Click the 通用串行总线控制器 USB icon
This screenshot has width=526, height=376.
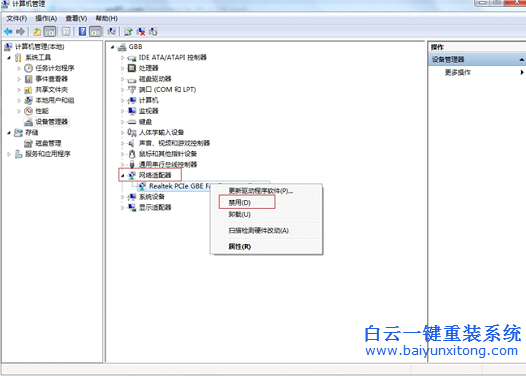click(x=132, y=164)
